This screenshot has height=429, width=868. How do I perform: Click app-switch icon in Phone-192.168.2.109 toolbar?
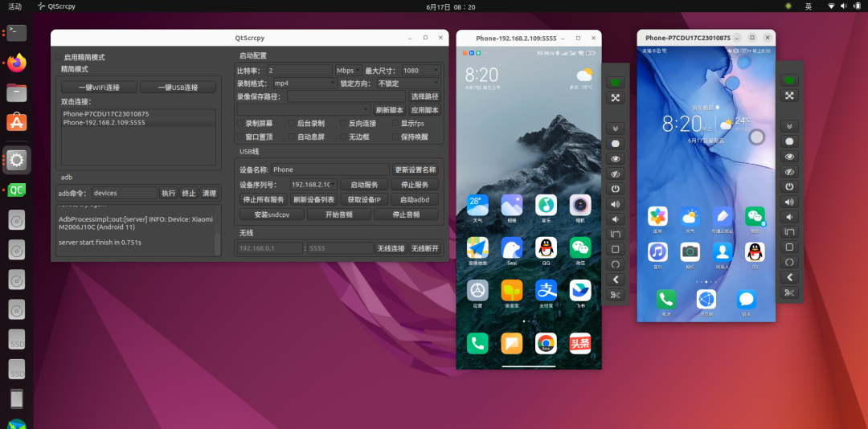pos(615,234)
